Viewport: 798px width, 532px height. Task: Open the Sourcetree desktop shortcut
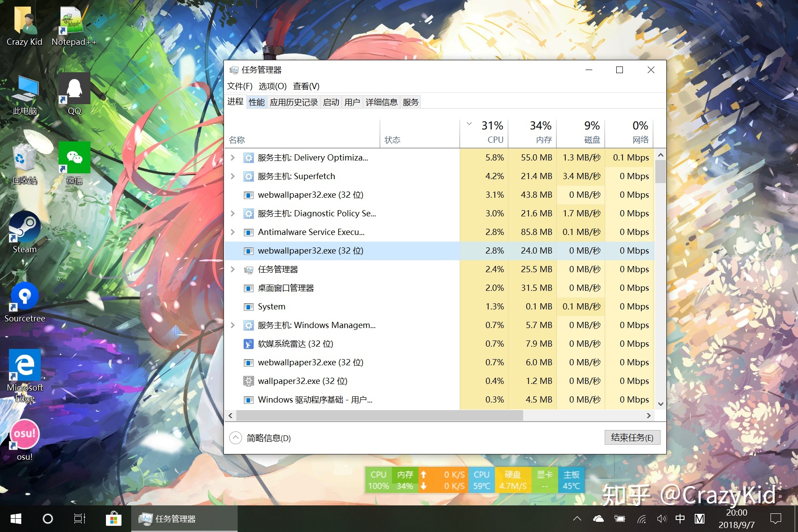click(x=24, y=297)
